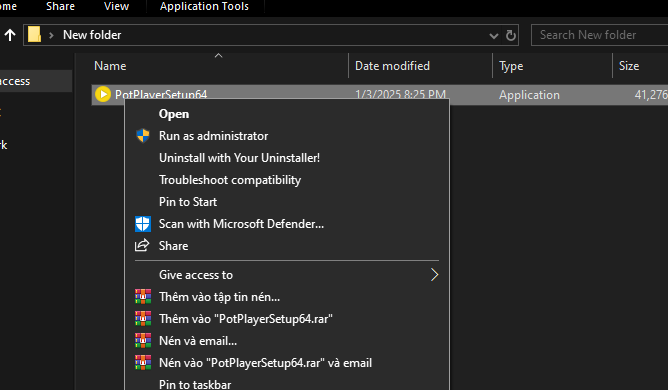The width and height of the screenshot is (668, 390).
Task: Select Run as administrator
Action: (287, 136)
